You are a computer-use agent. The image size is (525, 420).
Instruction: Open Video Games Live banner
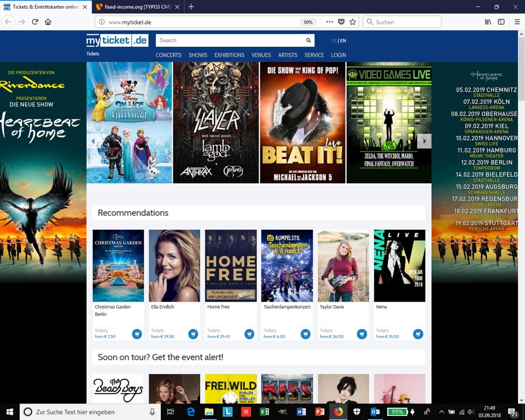tap(389, 123)
